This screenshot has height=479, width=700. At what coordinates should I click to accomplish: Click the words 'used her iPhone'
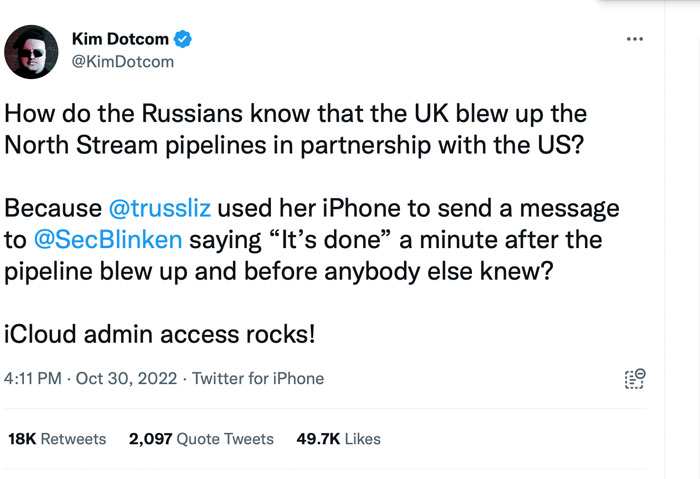(287, 210)
